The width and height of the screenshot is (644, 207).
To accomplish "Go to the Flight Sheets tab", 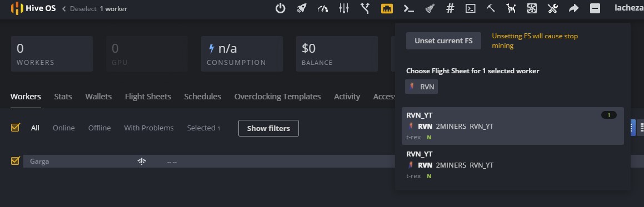I will pos(148,97).
